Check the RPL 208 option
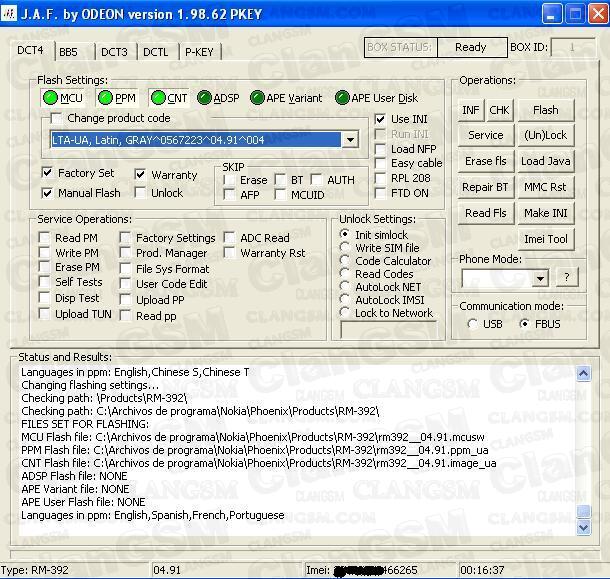Screen dimensions: 610x579 point(380,178)
